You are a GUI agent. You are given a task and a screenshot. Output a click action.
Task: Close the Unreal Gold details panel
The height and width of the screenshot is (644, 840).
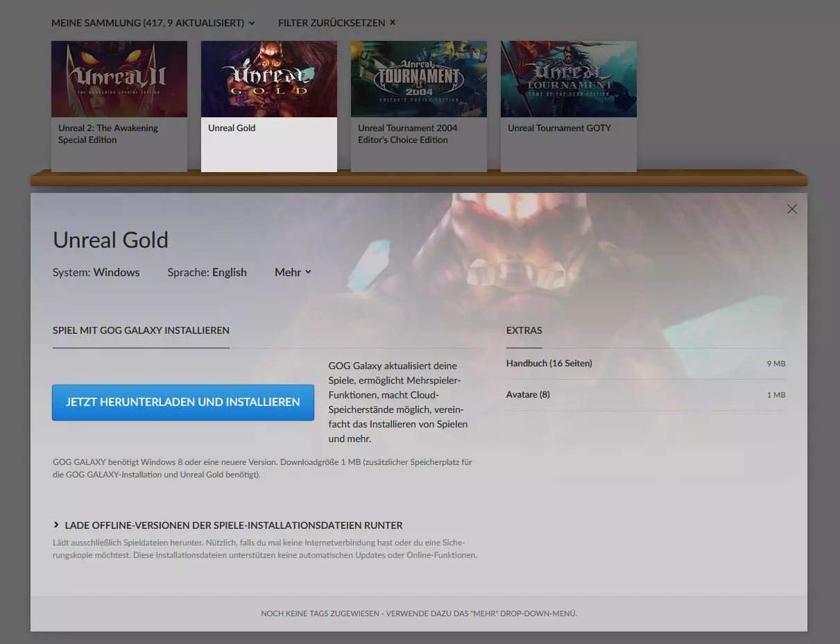tap(792, 209)
